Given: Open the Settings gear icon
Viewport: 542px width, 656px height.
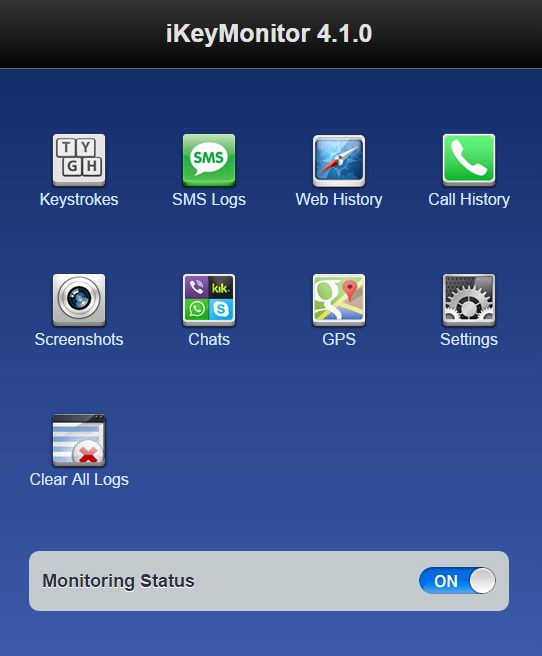Looking at the screenshot, I should (x=469, y=300).
